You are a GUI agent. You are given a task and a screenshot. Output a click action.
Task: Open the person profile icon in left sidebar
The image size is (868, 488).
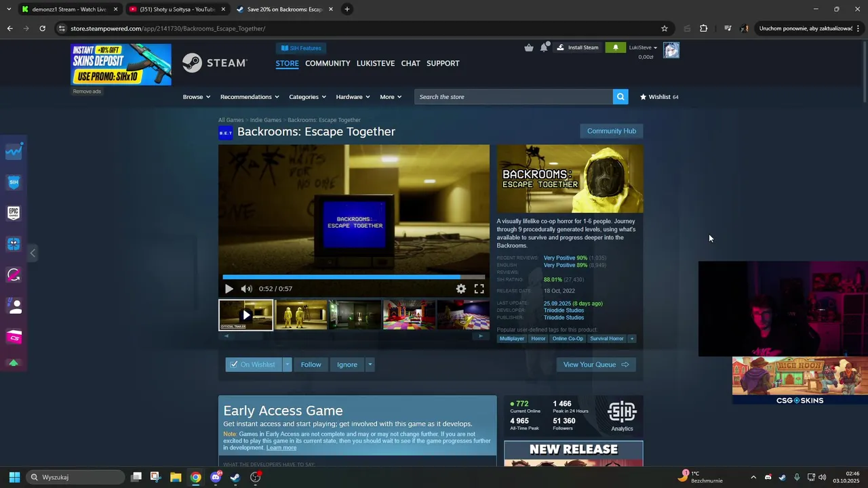(14, 306)
